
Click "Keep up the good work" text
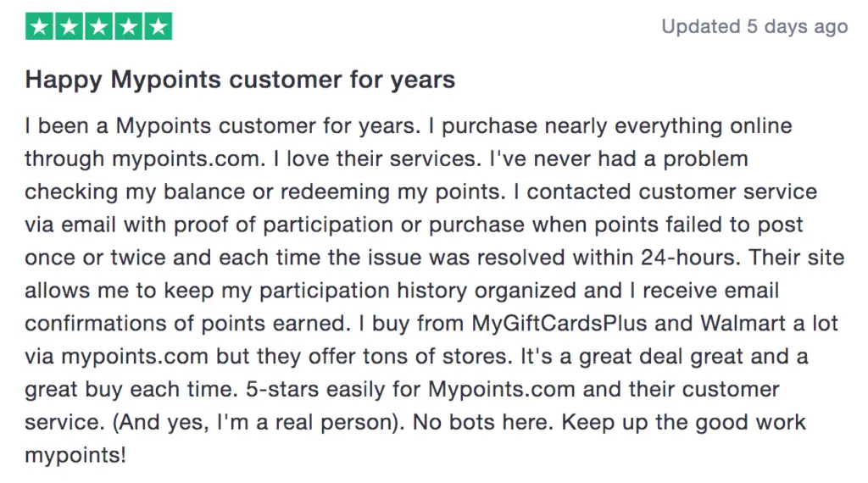pos(684,423)
